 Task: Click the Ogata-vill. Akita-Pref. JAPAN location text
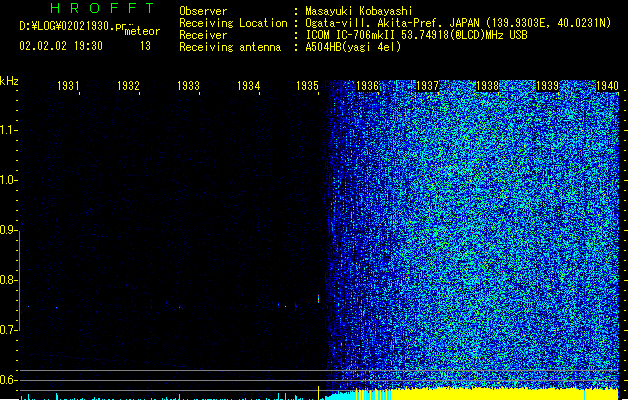click(458, 23)
